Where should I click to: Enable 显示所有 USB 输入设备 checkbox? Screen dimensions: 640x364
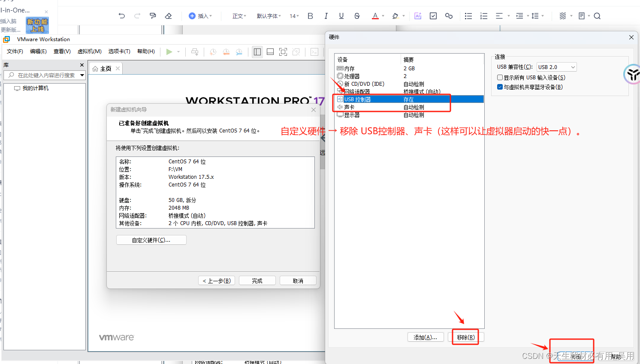click(x=500, y=78)
